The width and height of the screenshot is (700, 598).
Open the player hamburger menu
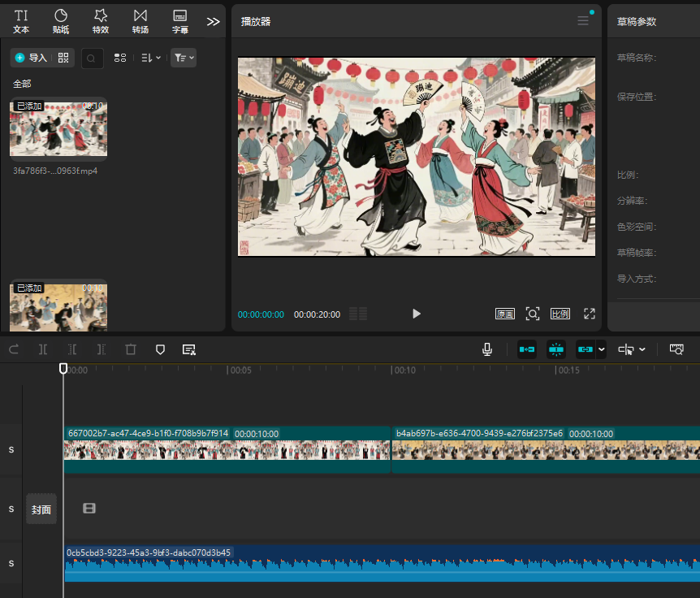[583, 21]
